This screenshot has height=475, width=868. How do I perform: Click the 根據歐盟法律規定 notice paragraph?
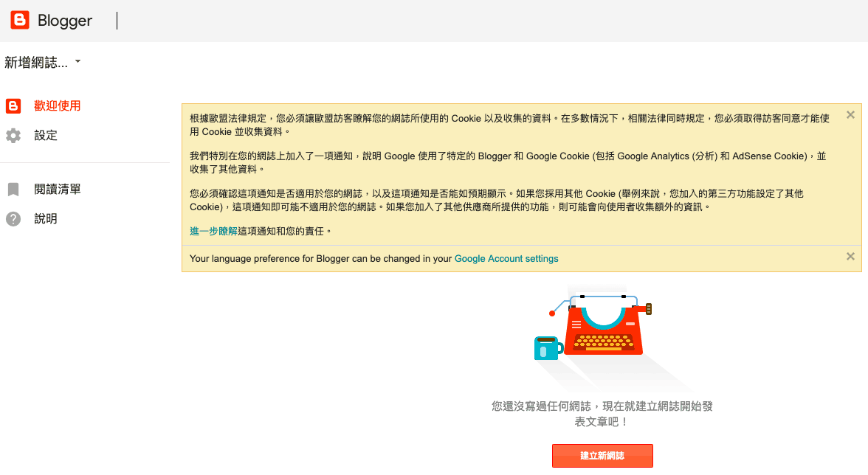pyautogui.click(x=510, y=125)
